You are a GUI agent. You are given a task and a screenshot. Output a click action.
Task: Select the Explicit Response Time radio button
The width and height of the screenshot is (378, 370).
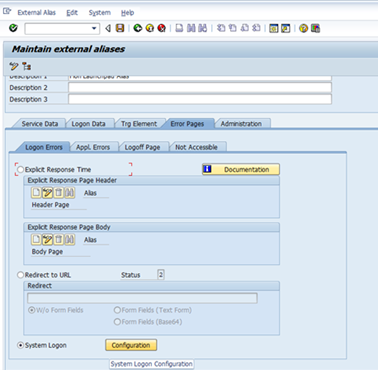tap(21, 170)
